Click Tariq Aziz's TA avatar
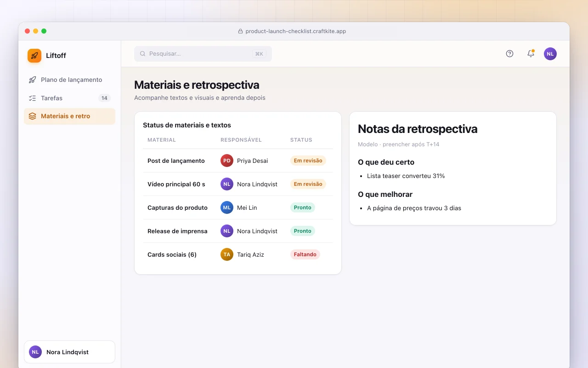 [227, 254]
